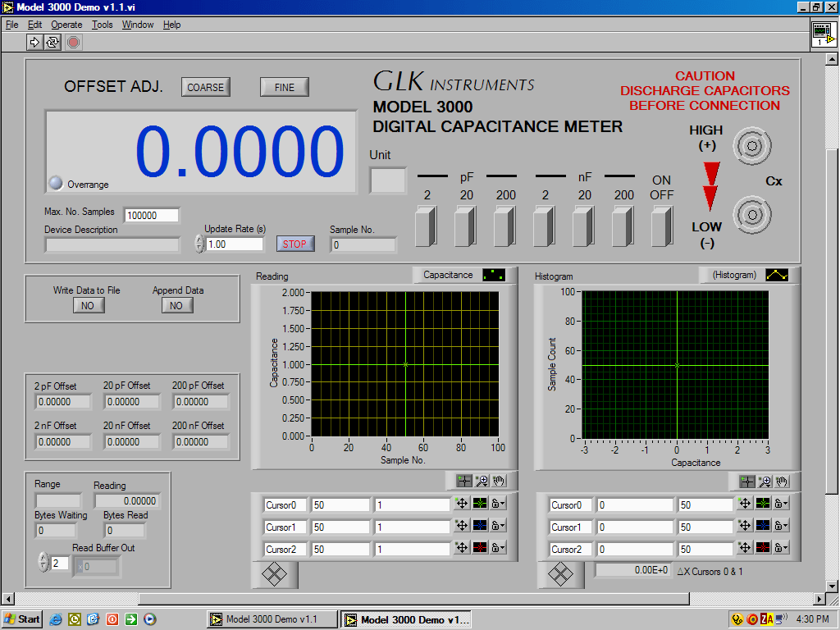Viewport: 840px width, 630px height.
Task: Click Histogram plot legend sample icon
Action: [x=777, y=275]
